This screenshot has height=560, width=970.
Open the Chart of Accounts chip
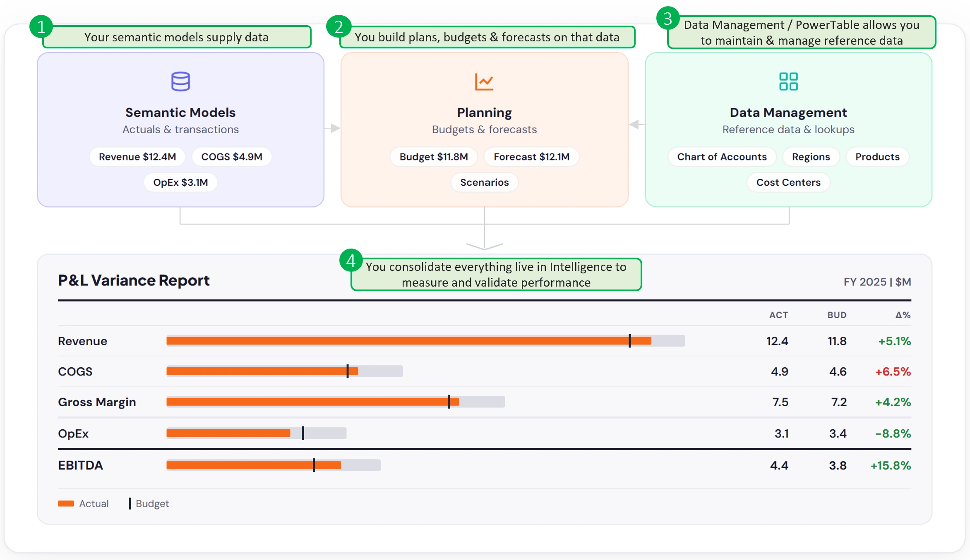[722, 157]
